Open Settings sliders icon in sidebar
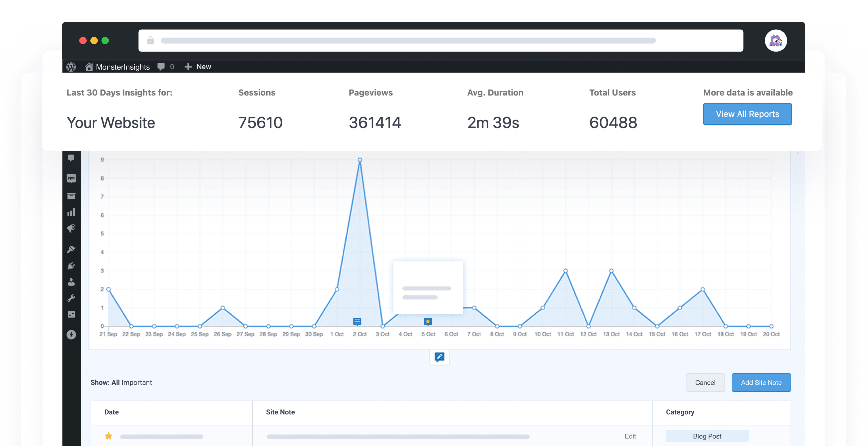 (71, 314)
